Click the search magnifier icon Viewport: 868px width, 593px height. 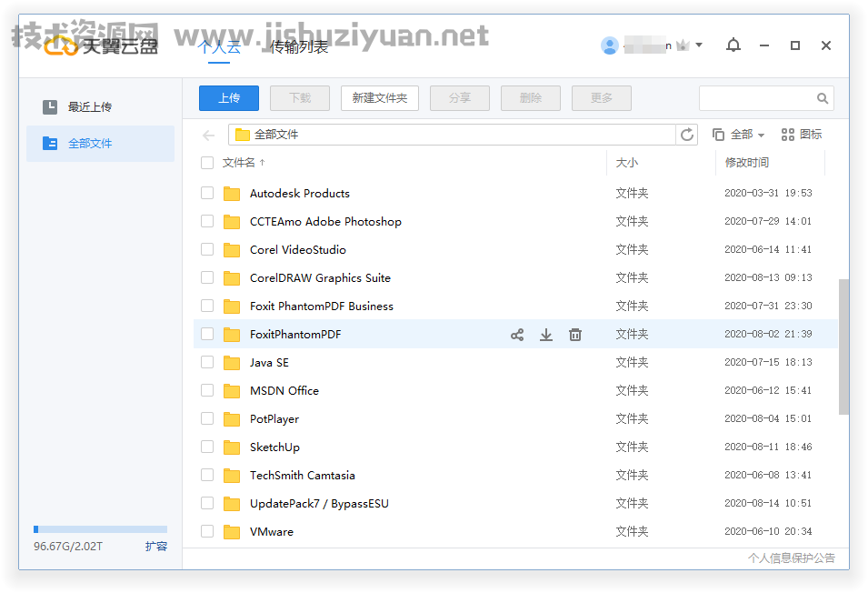coord(823,98)
